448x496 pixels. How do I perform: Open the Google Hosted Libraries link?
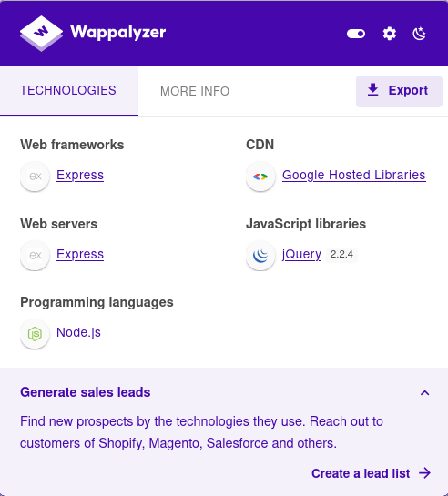coord(354,175)
